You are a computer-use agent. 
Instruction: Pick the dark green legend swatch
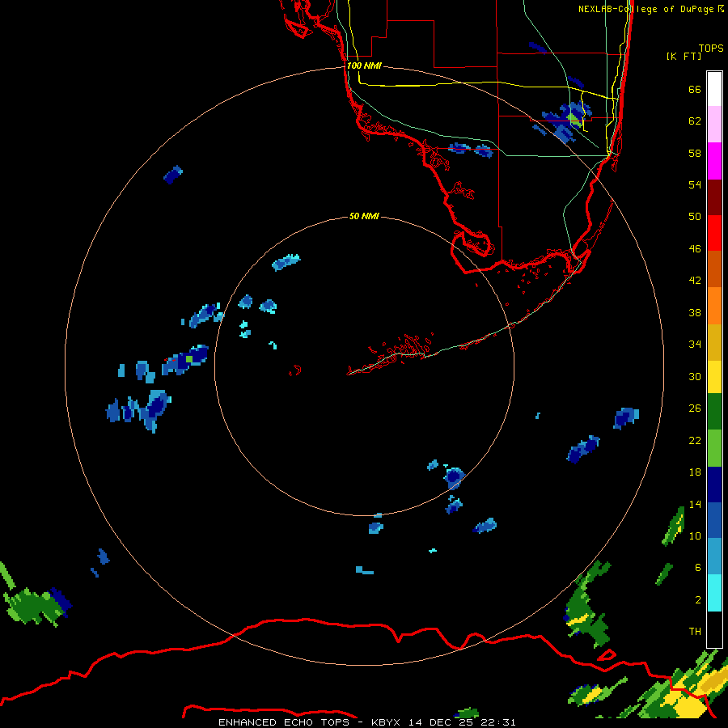[x=714, y=412]
